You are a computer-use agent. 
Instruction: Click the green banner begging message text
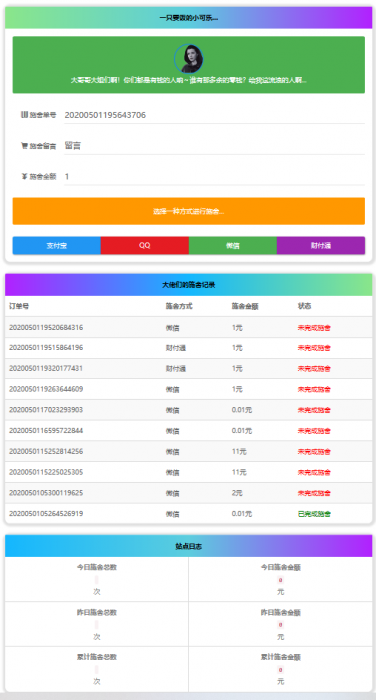pyautogui.click(x=188, y=81)
